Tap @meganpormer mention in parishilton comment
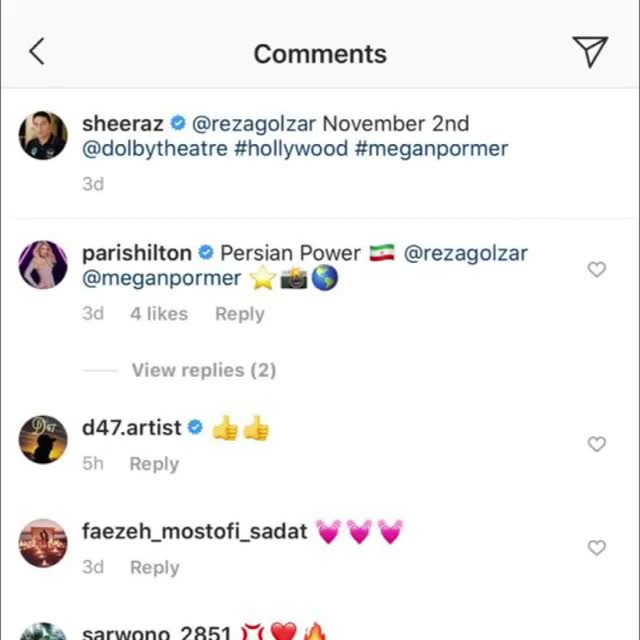 [162, 279]
